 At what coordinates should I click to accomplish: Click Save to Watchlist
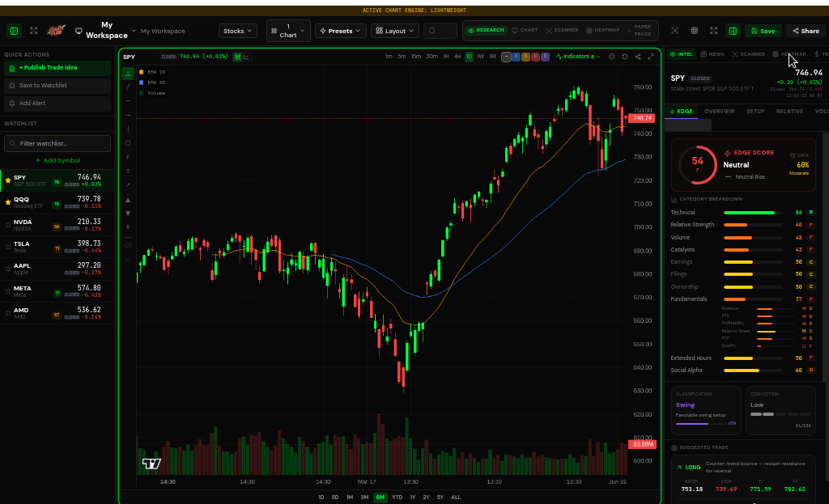[57, 86]
